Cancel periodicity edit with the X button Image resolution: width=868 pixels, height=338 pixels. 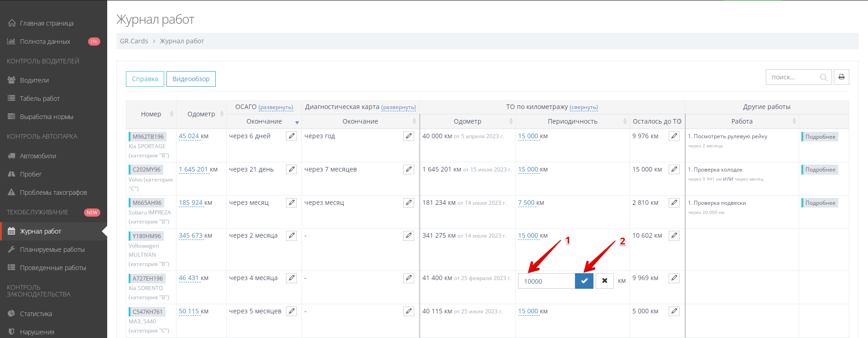[x=604, y=281]
